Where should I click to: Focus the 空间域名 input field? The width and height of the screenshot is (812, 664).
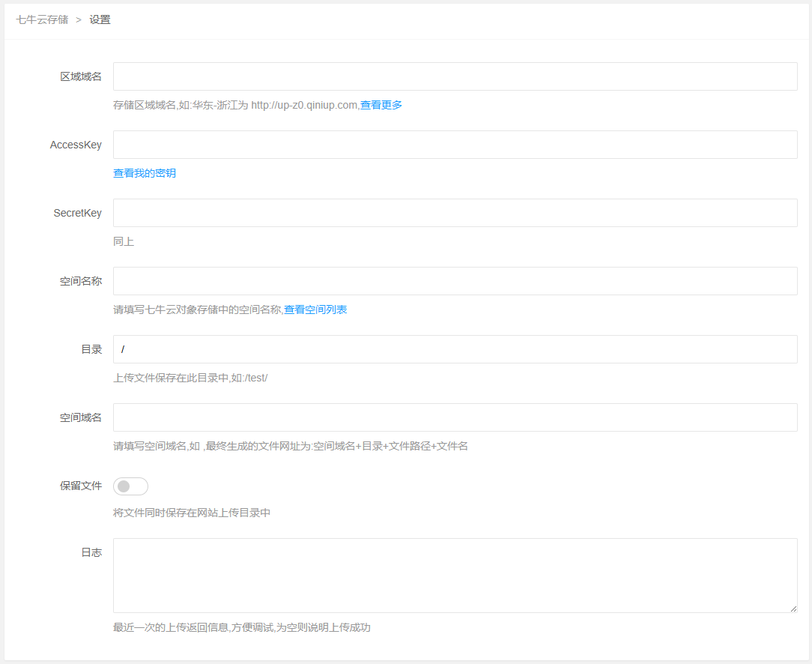[x=455, y=417]
